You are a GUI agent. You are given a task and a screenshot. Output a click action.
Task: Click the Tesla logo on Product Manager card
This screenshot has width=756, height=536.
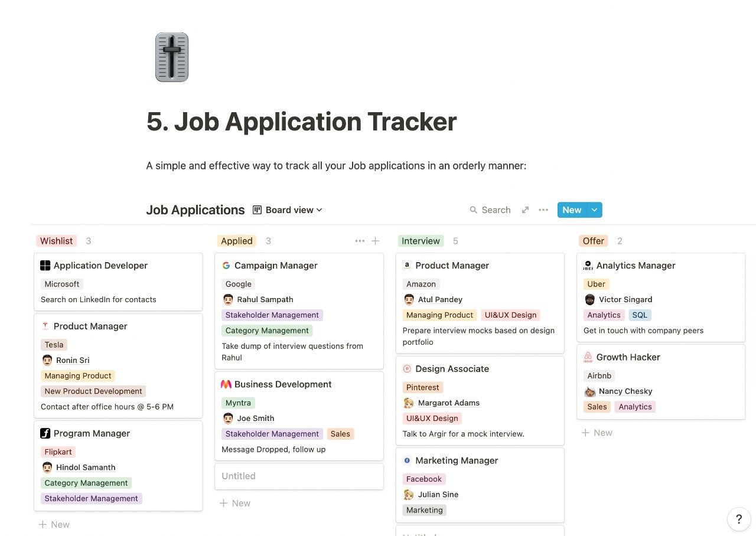pyautogui.click(x=45, y=326)
